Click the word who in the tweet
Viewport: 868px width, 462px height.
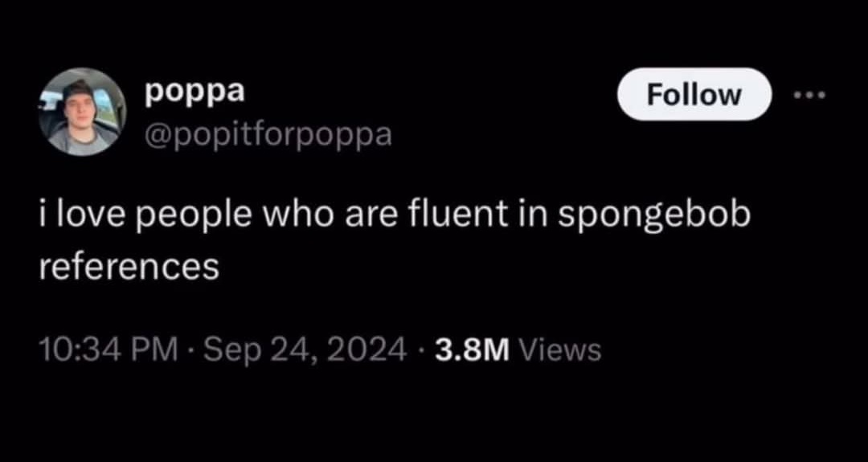[299, 215]
